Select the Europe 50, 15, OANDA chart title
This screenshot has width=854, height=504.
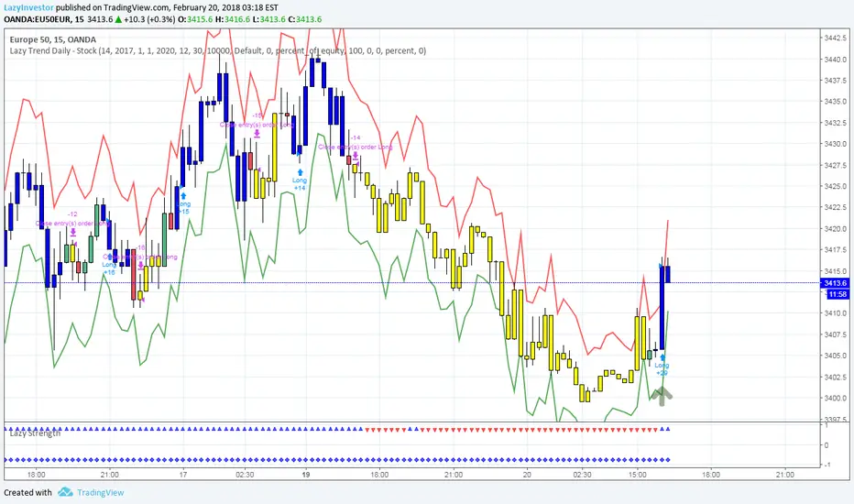tap(53, 39)
